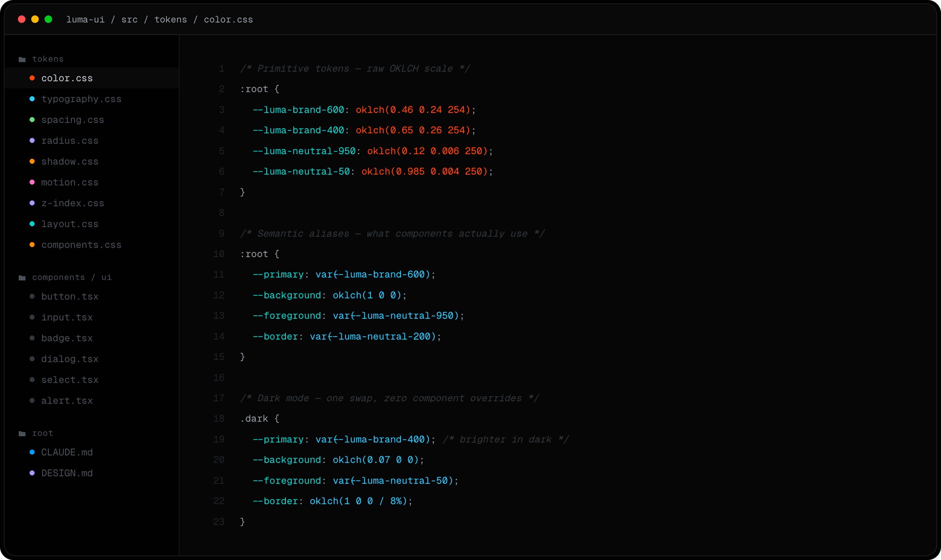Open alert.tsx component file
The height and width of the screenshot is (560, 941).
click(92, 400)
